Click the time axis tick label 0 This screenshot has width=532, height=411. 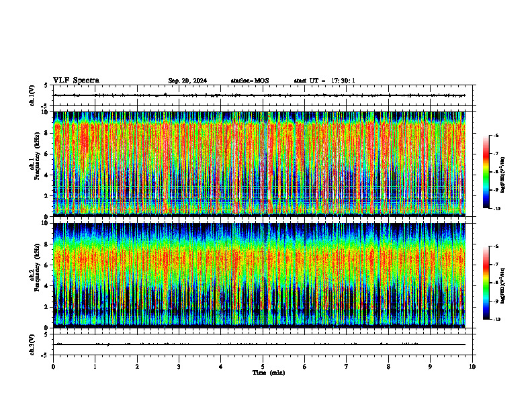pyautogui.click(x=53, y=367)
